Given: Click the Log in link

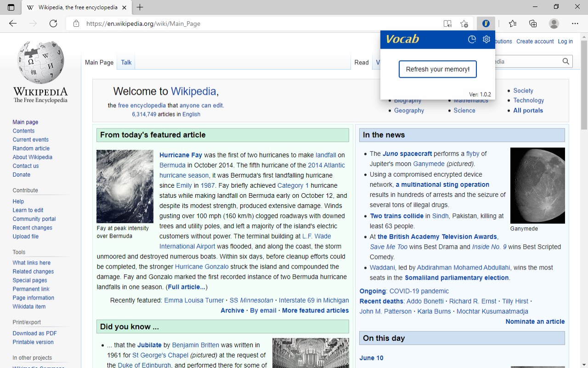Looking at the screenshot, I should point(565,41).
